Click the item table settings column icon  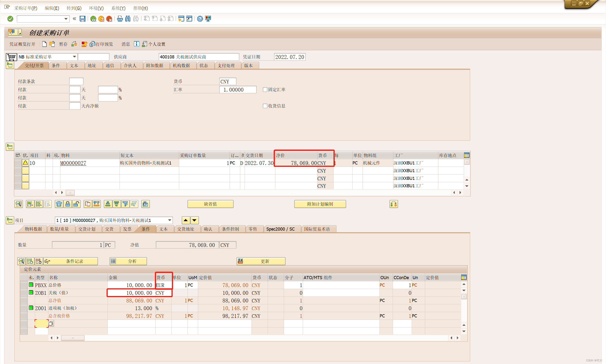[x=467, y=155]
